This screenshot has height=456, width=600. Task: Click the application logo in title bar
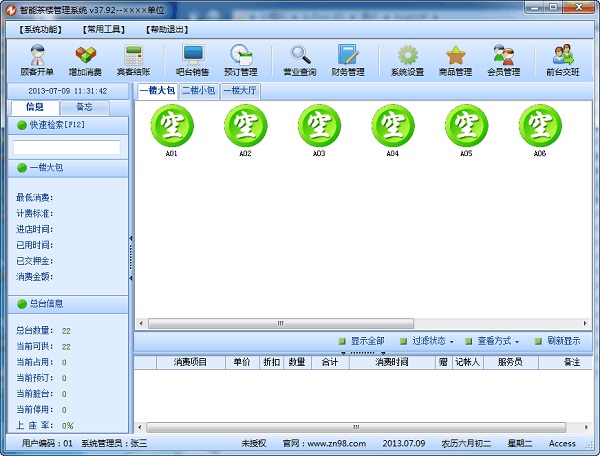point(11,10)
